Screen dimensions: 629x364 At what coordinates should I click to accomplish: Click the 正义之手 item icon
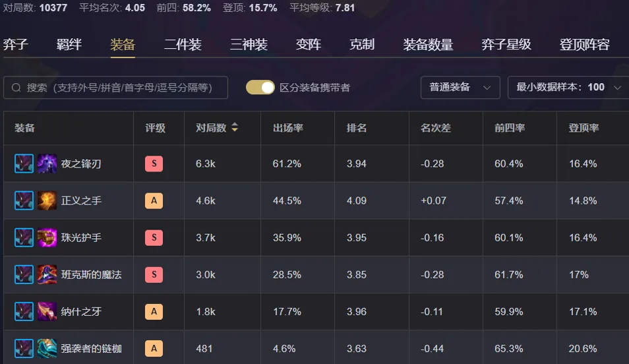click(x=47, y=200)
